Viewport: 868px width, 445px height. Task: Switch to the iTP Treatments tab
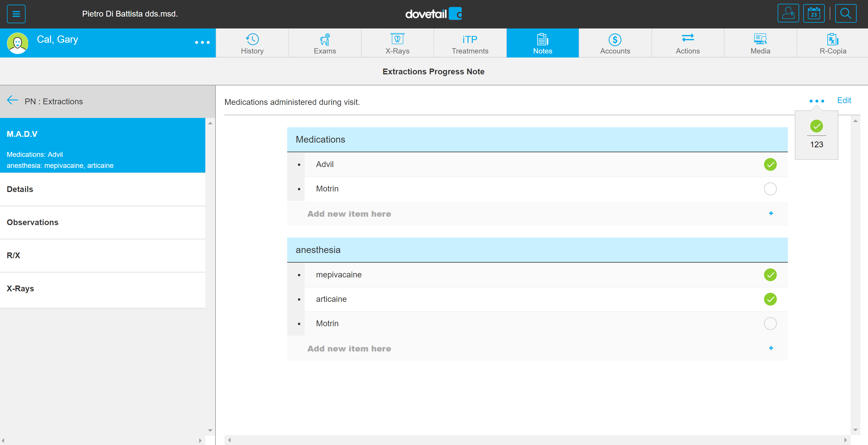tap(470, 43)
